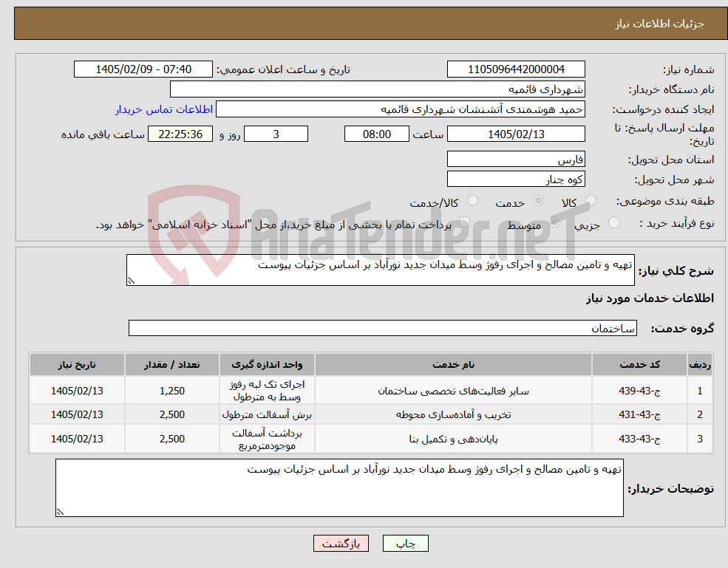Click the page header جزئیات اطلاعات نیاز
The height and width of the screenshot is (568, 728).
point(660,24)
